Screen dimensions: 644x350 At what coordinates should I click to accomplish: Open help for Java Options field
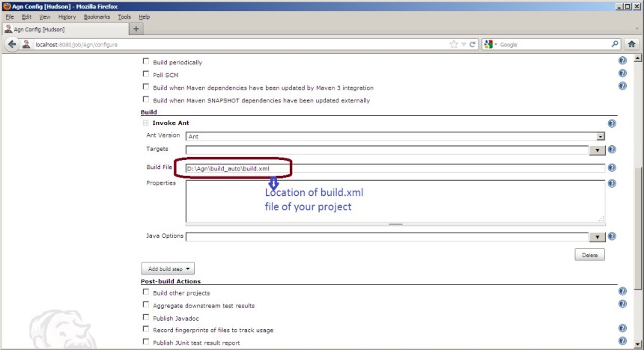coord(612,236)
